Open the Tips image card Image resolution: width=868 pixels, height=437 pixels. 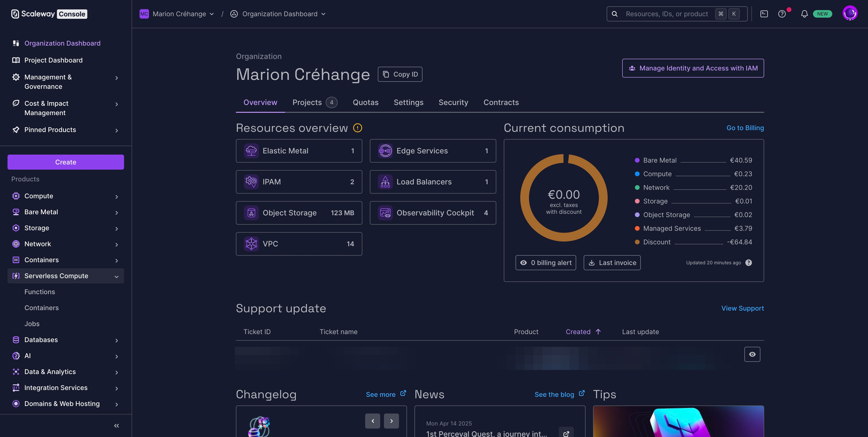pyautogui.click(x=678, y=421)
